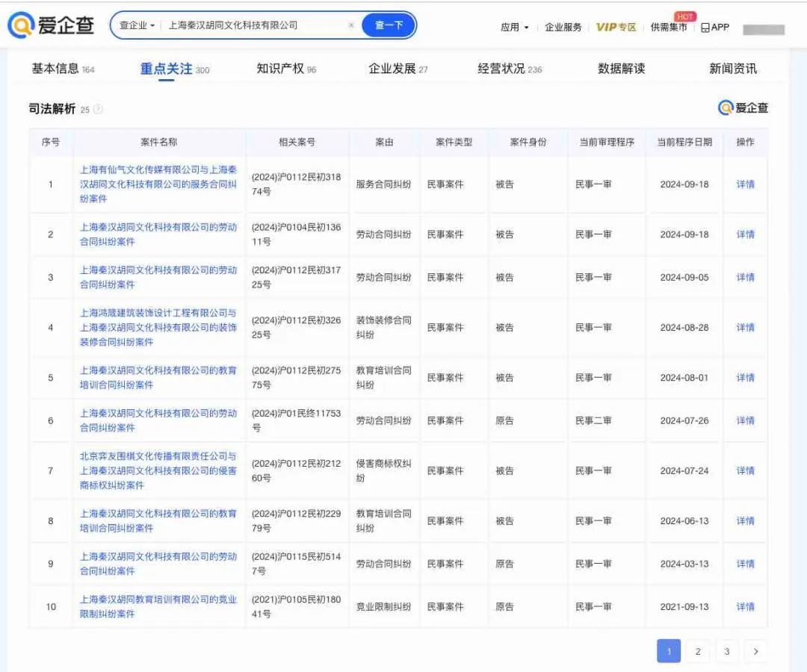807x672 pixels.
Task: Switch to the 新闻资讯 tab
Action: (733, 69)
